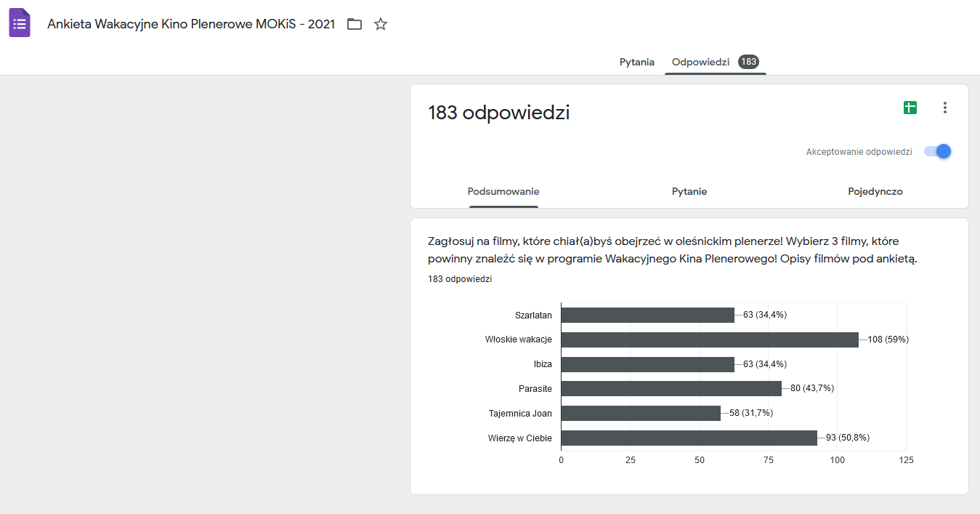Click the "183 odpowiedzi" heading
Screen dimensions: 980x514
click(x=499, y=113)
